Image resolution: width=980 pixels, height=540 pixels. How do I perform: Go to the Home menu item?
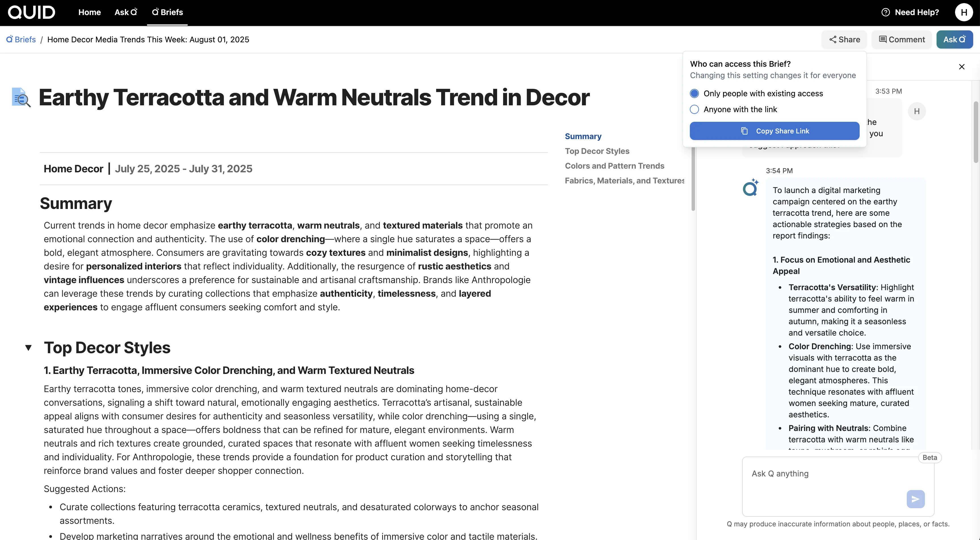(x=89, y=12)
